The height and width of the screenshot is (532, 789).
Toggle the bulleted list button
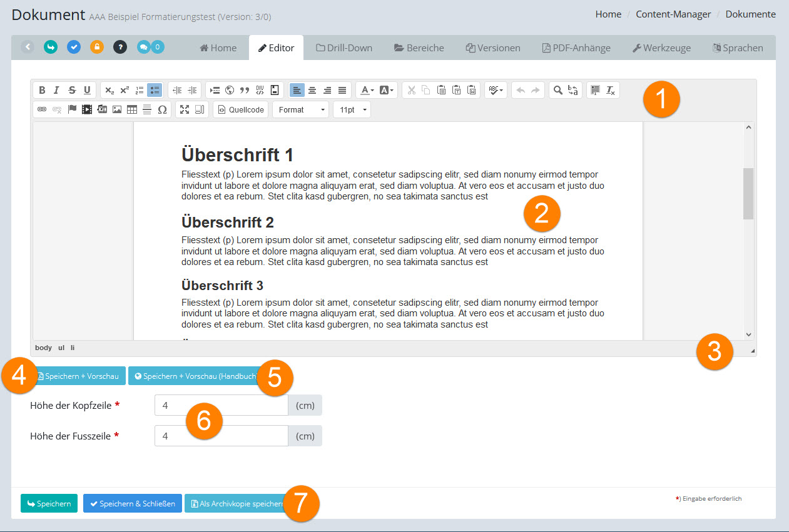point(155,90)
